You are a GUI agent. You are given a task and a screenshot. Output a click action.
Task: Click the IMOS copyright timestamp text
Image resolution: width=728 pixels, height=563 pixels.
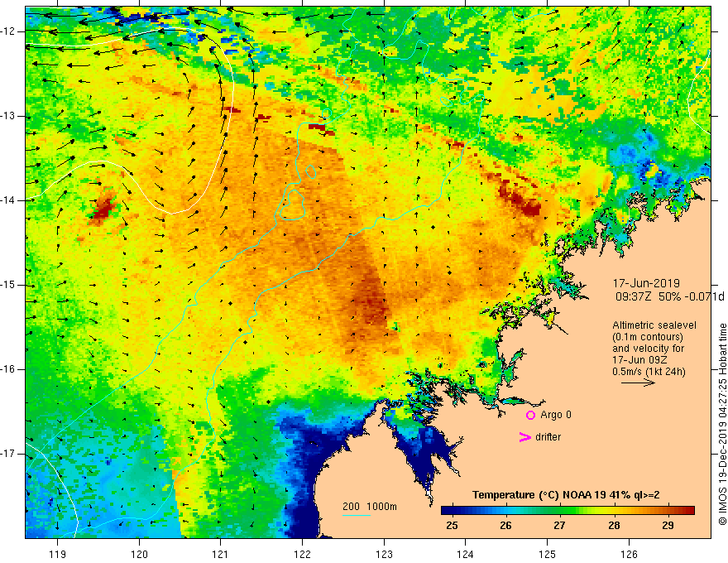click(722, 425)
